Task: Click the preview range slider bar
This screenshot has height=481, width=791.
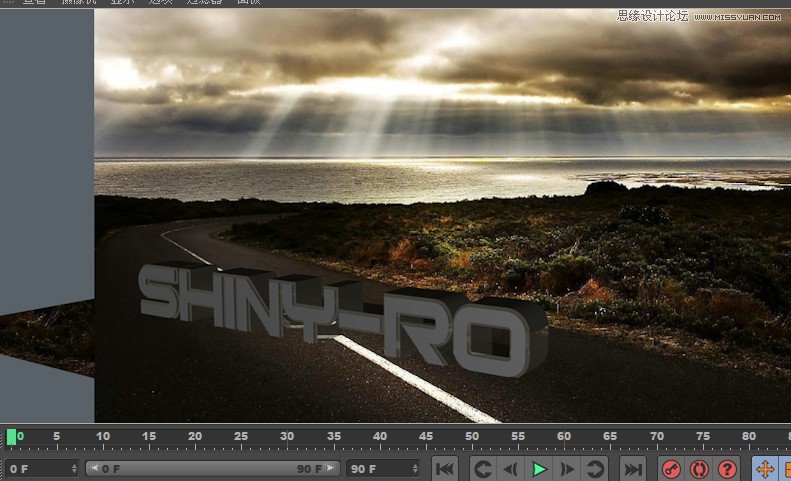Action: tap(212, 469)
